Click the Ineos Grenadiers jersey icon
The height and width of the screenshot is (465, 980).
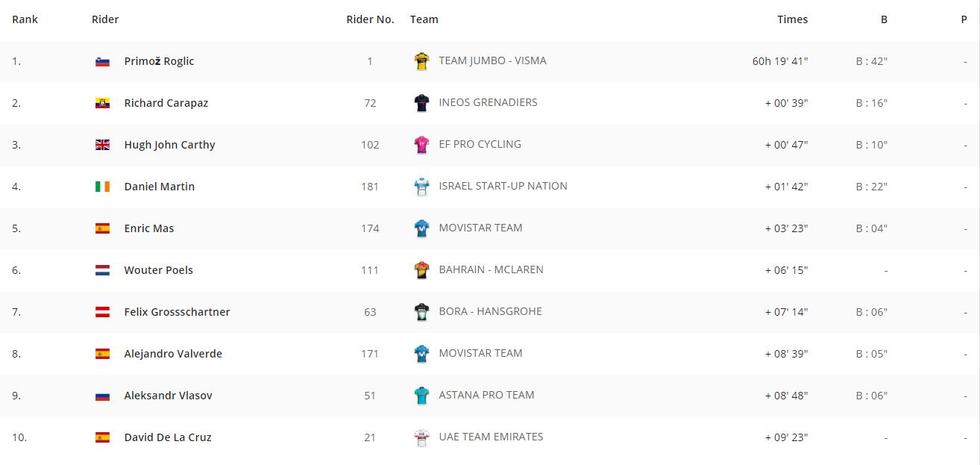422,103
